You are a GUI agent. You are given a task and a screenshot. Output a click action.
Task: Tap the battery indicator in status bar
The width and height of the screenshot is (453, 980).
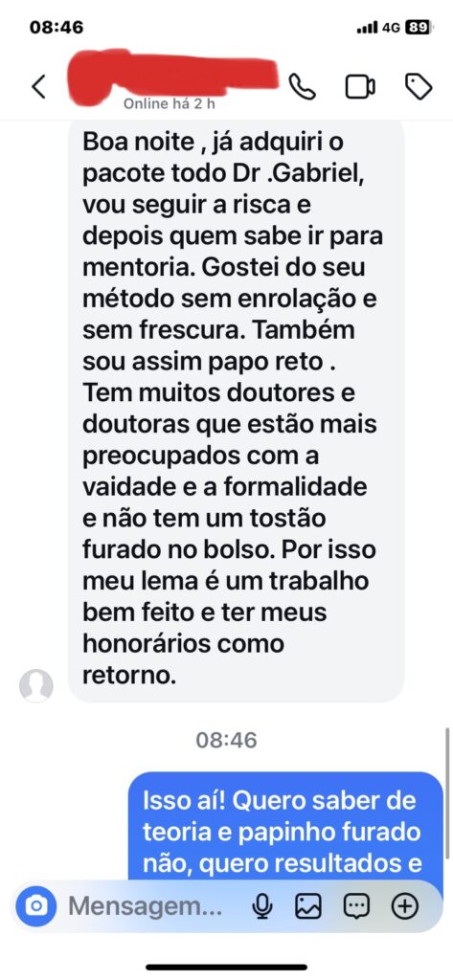tap(418, 28)
